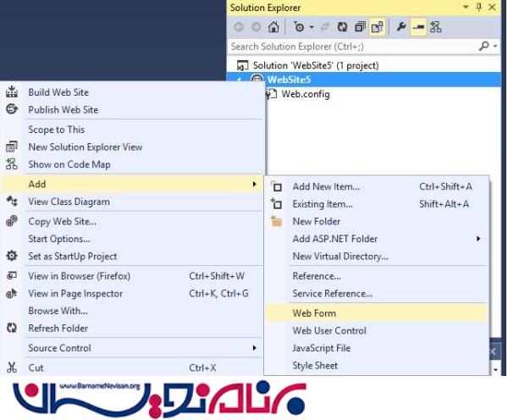Click Web.config file in the tree

coord(305,94)
